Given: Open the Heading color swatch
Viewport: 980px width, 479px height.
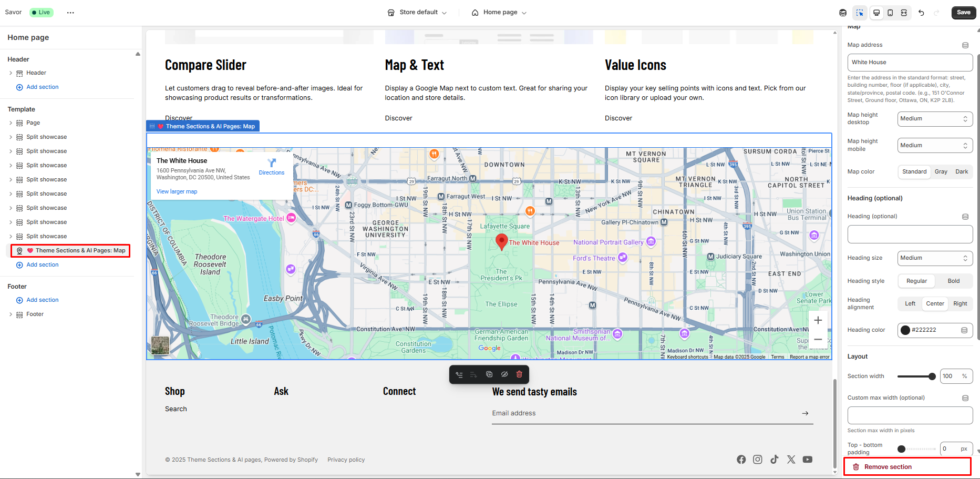Looking at the screenshot, I should [905, 330].
